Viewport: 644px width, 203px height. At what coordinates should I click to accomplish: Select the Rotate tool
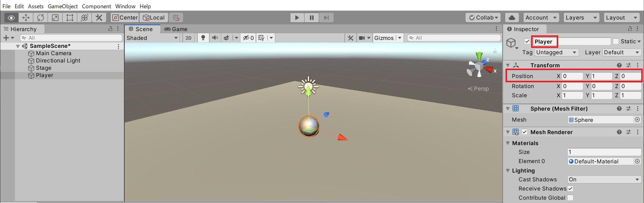41,18
